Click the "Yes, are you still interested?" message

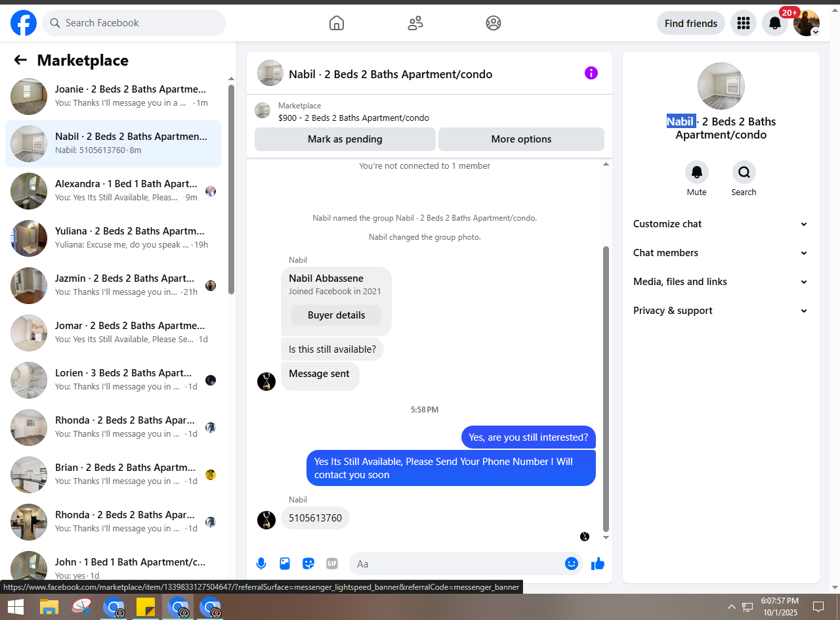pyautogui.click(x=528, y=437)
